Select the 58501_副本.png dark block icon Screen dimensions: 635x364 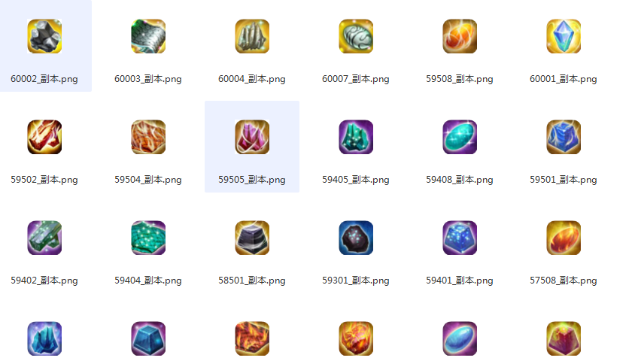click(x=252, y=238)
